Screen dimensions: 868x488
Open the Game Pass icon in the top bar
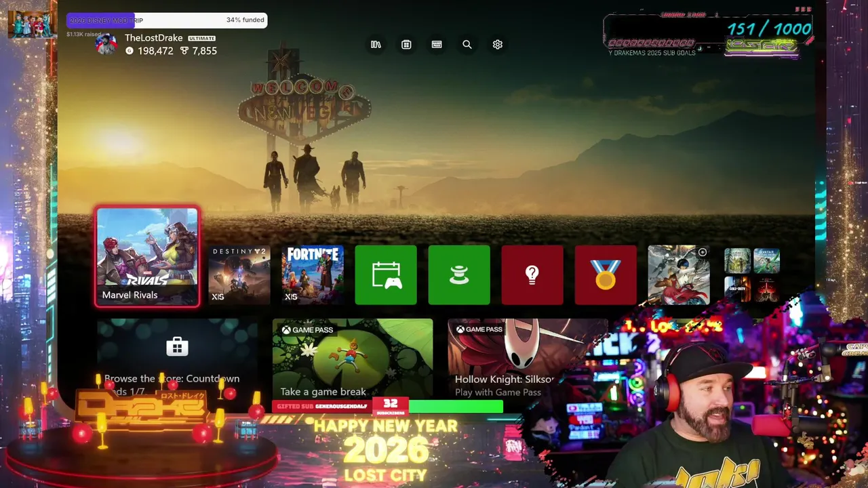(437, 44)
